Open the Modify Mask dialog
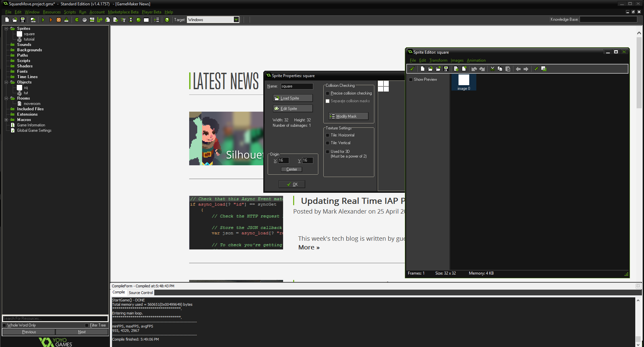This screenshot has width=644, height=347. point(348,116)
